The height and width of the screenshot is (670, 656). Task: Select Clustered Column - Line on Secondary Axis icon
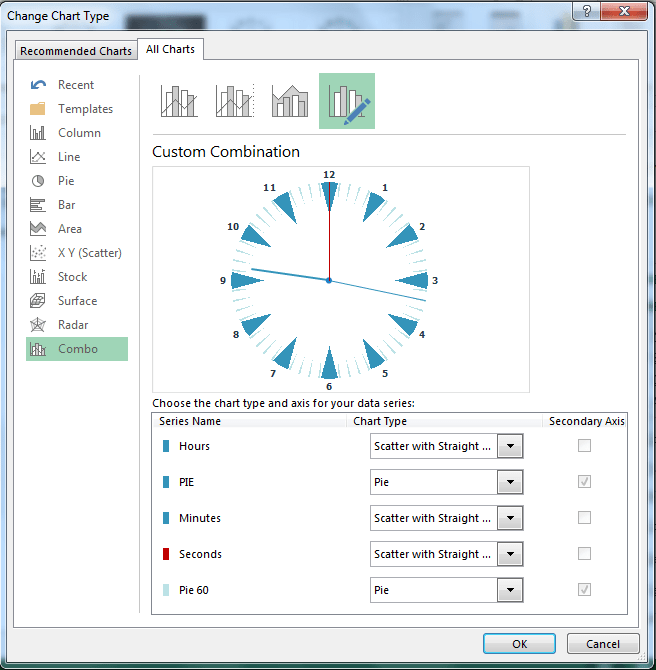coord(234,101)
